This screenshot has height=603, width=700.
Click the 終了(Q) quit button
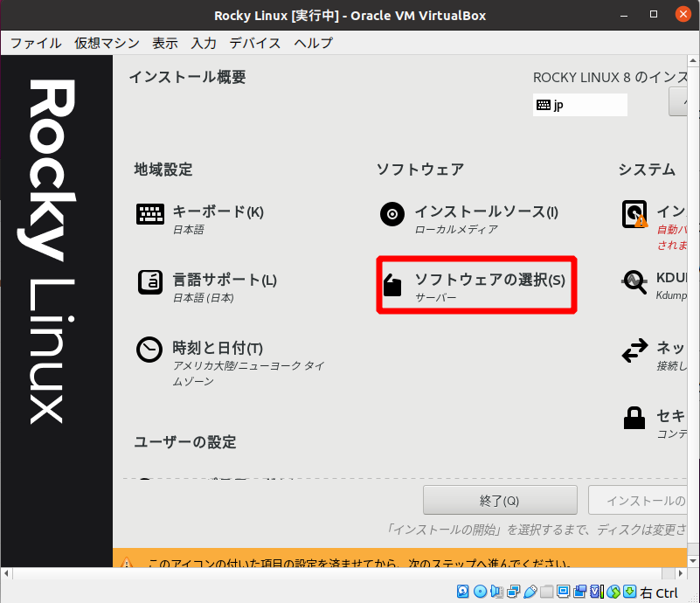(x=500, y=501)
